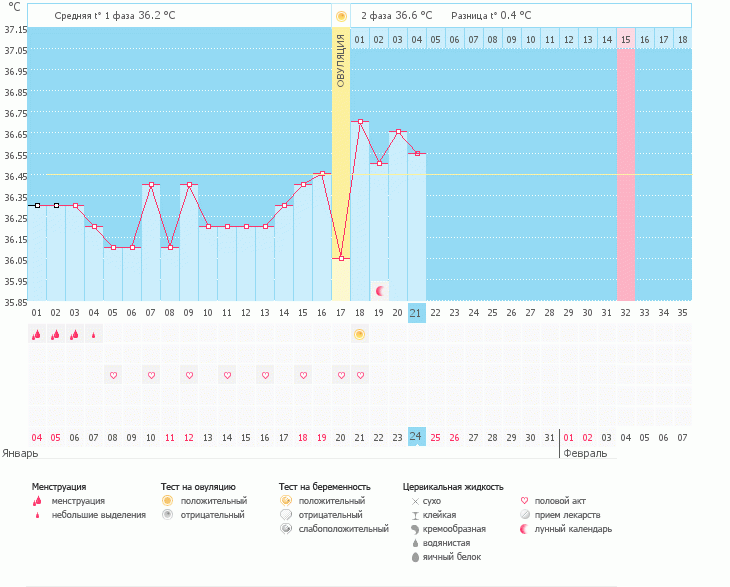
Task: Click the menstruation icon on cycle day 01
Action: click(36, 335)
